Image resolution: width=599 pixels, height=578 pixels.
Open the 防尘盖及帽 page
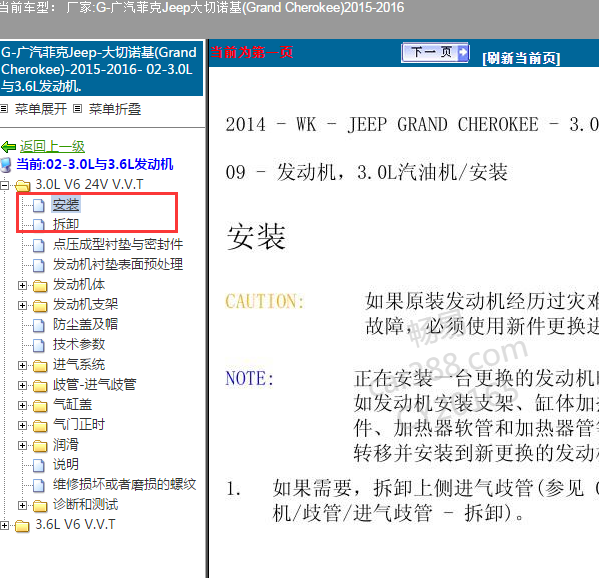click(86, 324)
